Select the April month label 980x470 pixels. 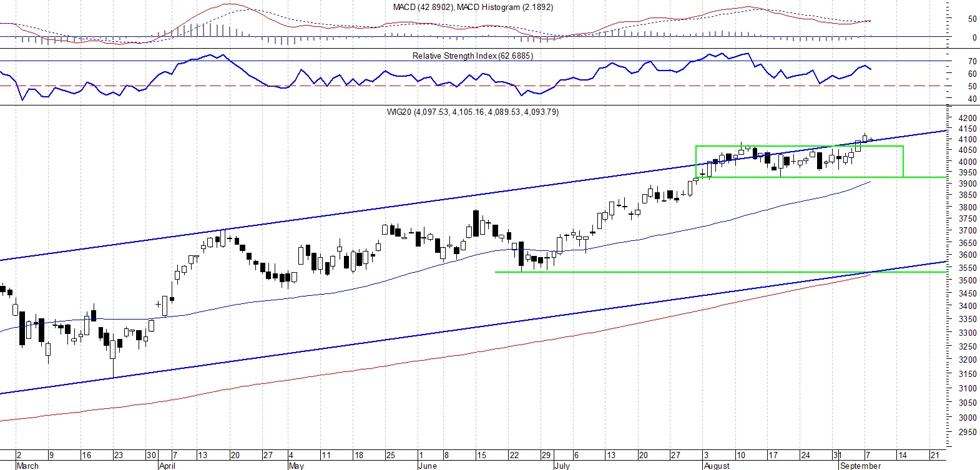[x=167, y=466]
